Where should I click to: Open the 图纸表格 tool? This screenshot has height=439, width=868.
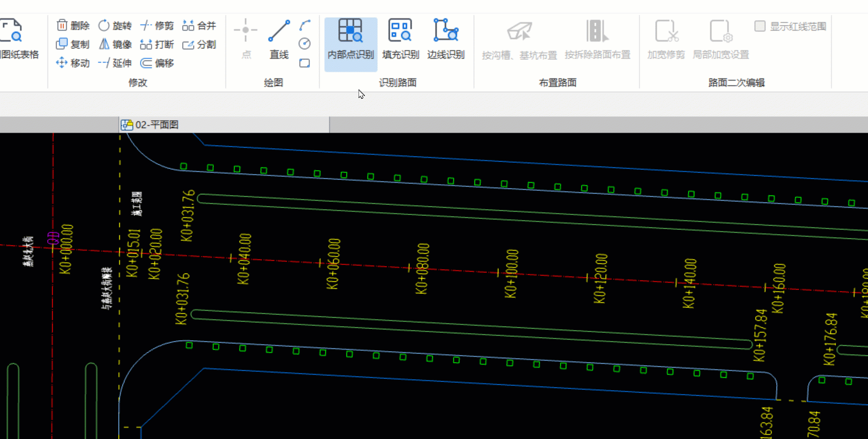click(19, 40)
